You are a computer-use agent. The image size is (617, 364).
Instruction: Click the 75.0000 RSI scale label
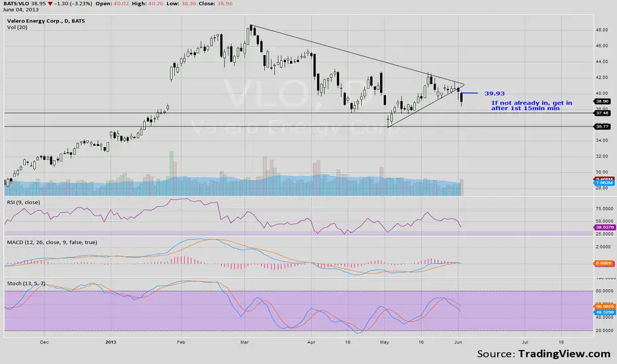tap(604, 208)
